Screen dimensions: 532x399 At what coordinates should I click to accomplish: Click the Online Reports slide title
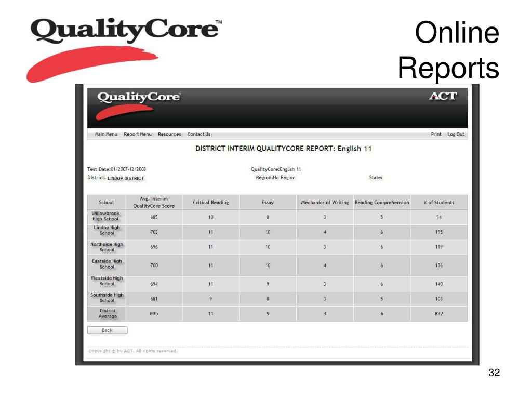click(448, 50)
